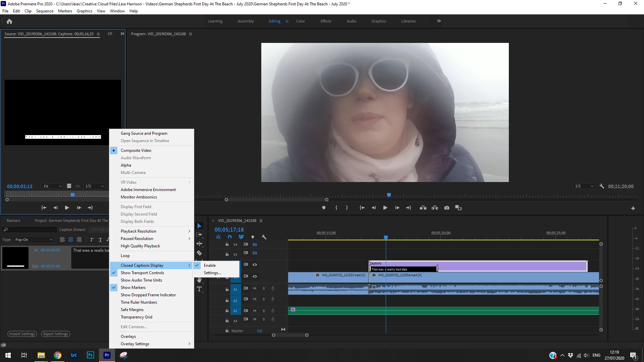Toggle snap magnet in timeline

(x=230, y=237)
